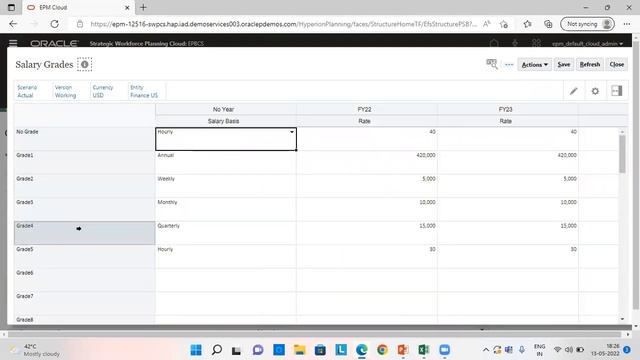This screenshot has width=640, height=360.
Task: Show hidden system tray icons
Action: coord(485,350)
